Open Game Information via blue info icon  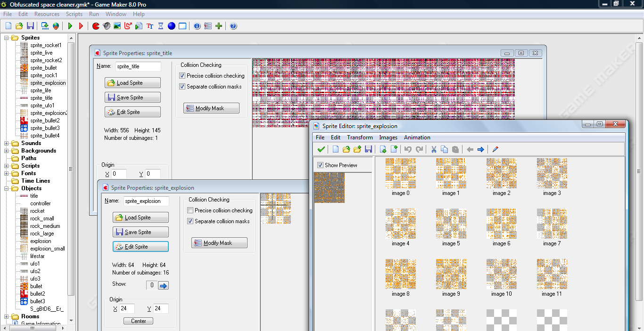197,26
